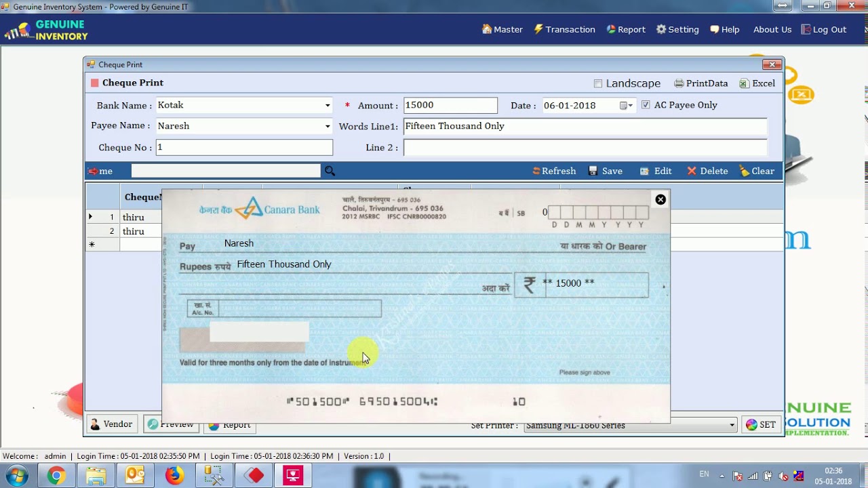The height and width of the screenshot is (488, 868).
Task: Click the Line 2 text field
Action: (585, 148)
